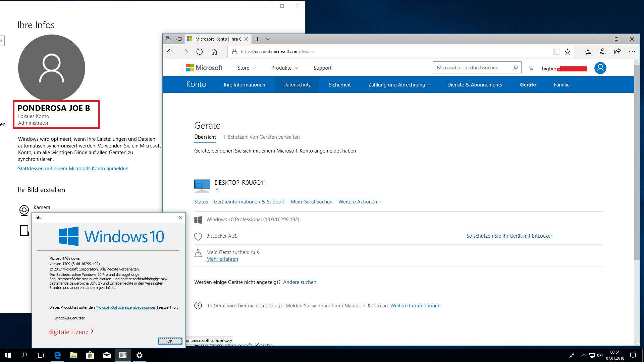Viewport: 644px width, 362px height.
Task: Expand Zahlung und Abrechnung menu
Action: pyautogui.click(x=400, y=85)
